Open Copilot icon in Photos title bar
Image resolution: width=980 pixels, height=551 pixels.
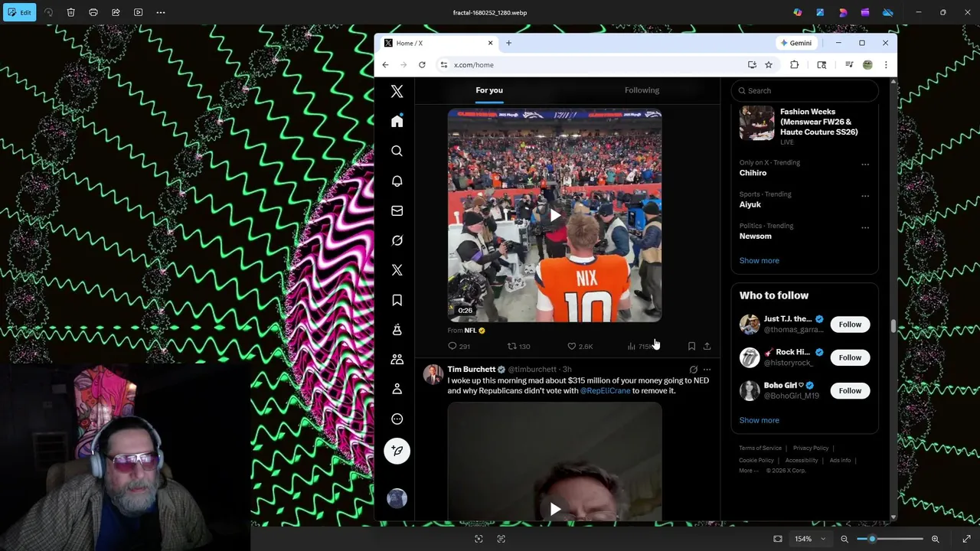798,12
